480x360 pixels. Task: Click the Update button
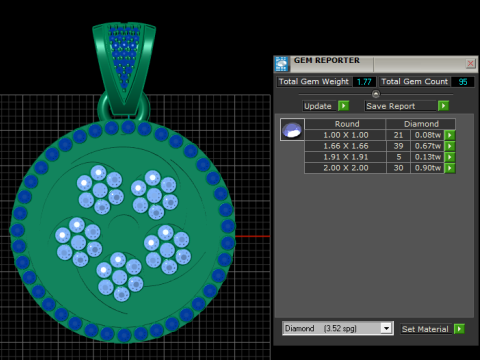[x=319, y=106]
